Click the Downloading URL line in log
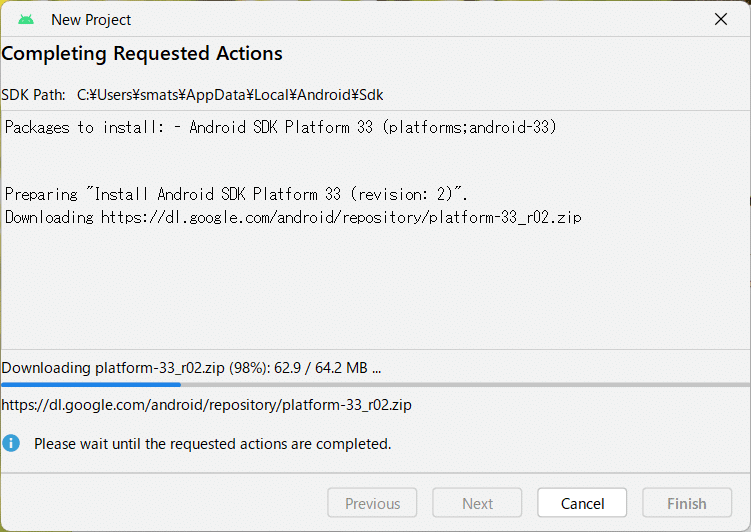This screenshot has height=532, width=751. [293, 217]
